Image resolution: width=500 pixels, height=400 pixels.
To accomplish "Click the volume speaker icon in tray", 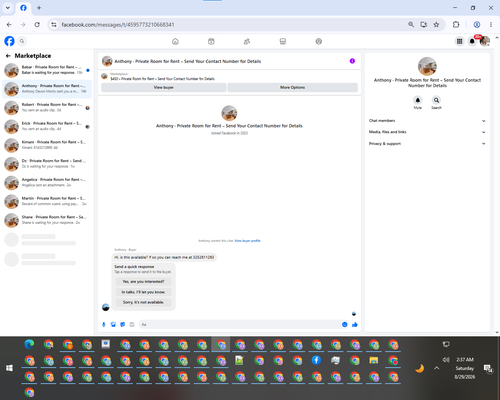I will click(446, 360).
